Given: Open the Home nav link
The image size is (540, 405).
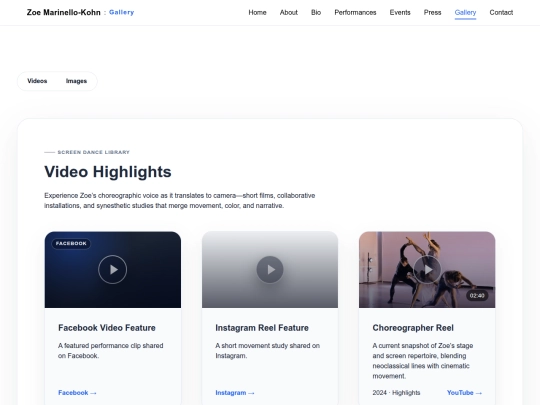Looking at the screenshot, I should [x=258, y=12].
